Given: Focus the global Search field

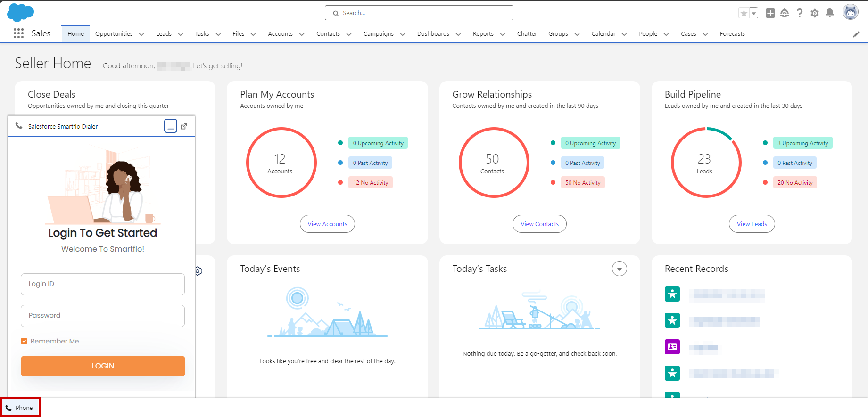Looking at the screenshot, I should (419, 13).
